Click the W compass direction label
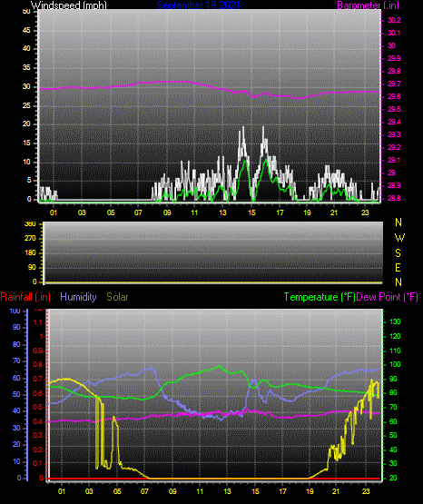423x504 pixels. (x=399, y=238)
